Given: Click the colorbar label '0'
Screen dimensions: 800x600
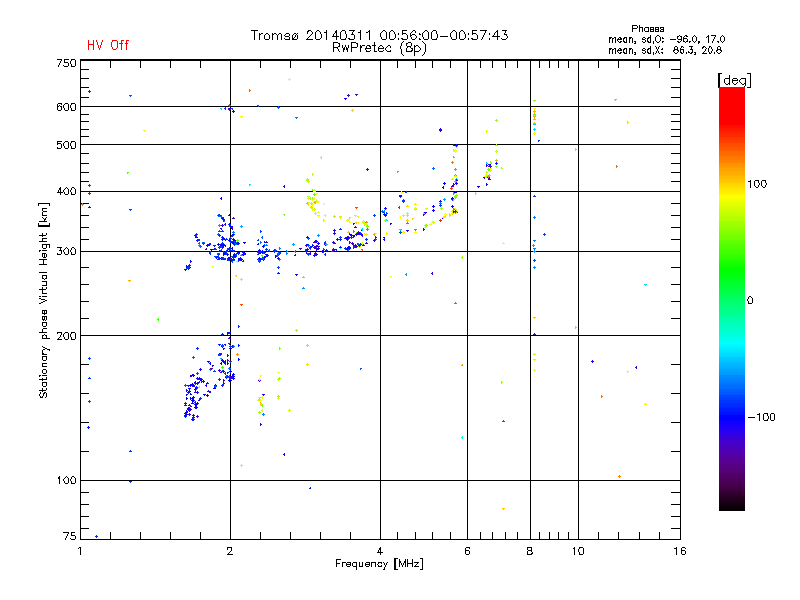Looking at the screenshot, I should [x=750, y=301].
